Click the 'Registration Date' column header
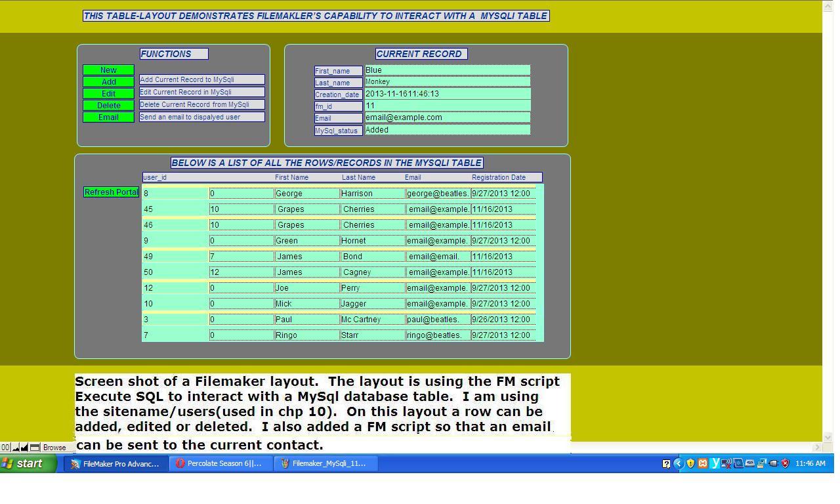This screenshot has height=504, width=840. tap(499, 177)
